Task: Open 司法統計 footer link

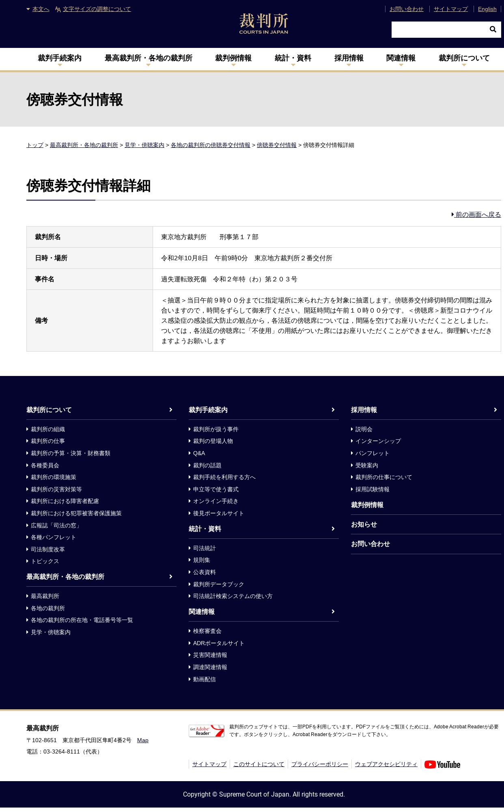Action: (x=205, y=548)
